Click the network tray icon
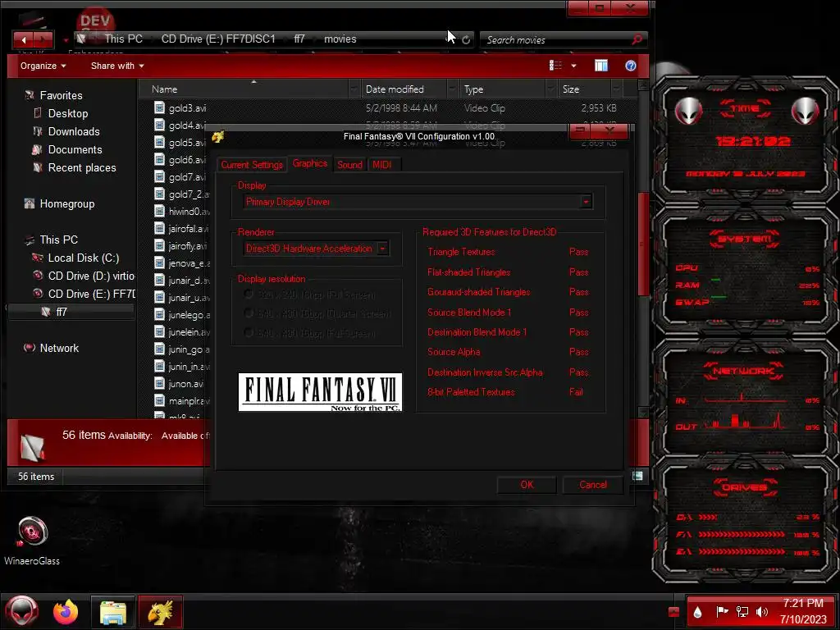This screenshot has width=840, height=630. pos(742,611)
